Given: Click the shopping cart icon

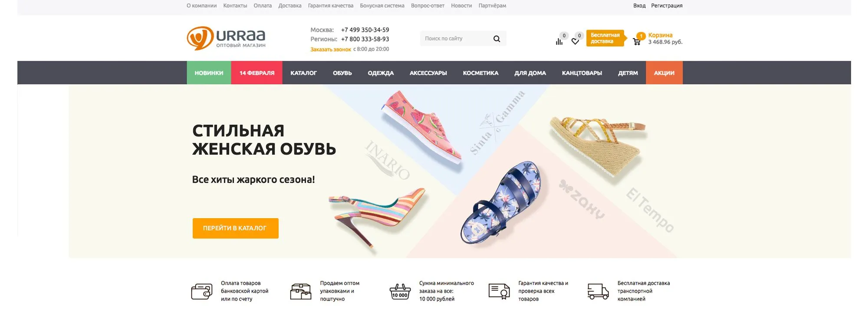Looking at the screenshot, I should point(637,42).
